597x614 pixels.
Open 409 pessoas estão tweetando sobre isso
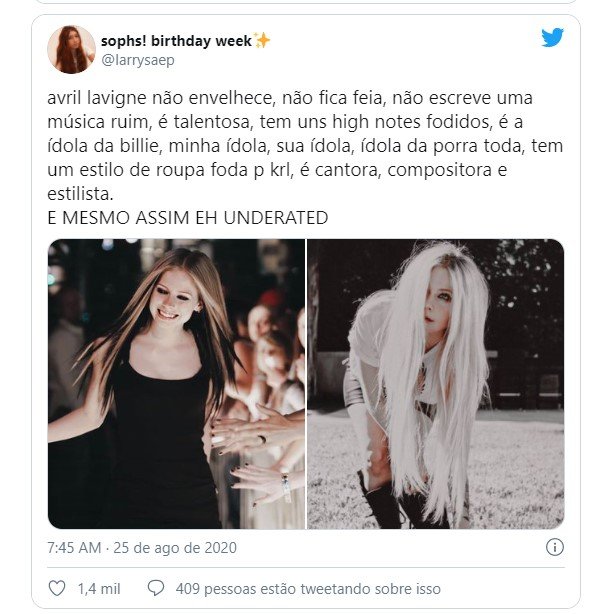point(308,589)
